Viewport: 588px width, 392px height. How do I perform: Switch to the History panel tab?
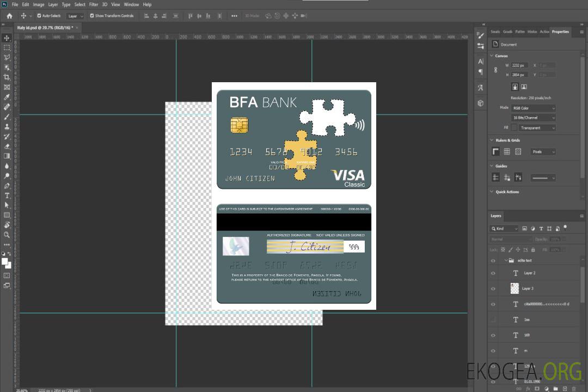[532, 32]
